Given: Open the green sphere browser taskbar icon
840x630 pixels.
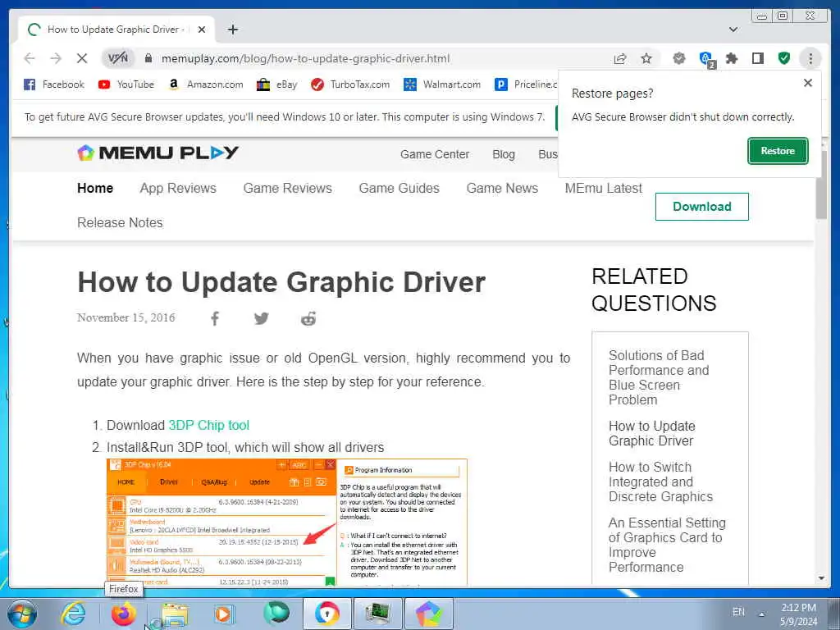Looking at the screenshot, I should coord(276,614).
